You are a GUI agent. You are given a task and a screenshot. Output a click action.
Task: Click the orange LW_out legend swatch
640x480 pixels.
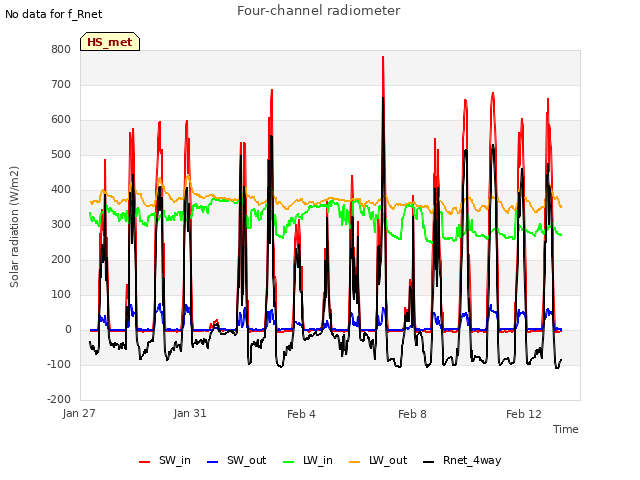click(x=355, y=462)
